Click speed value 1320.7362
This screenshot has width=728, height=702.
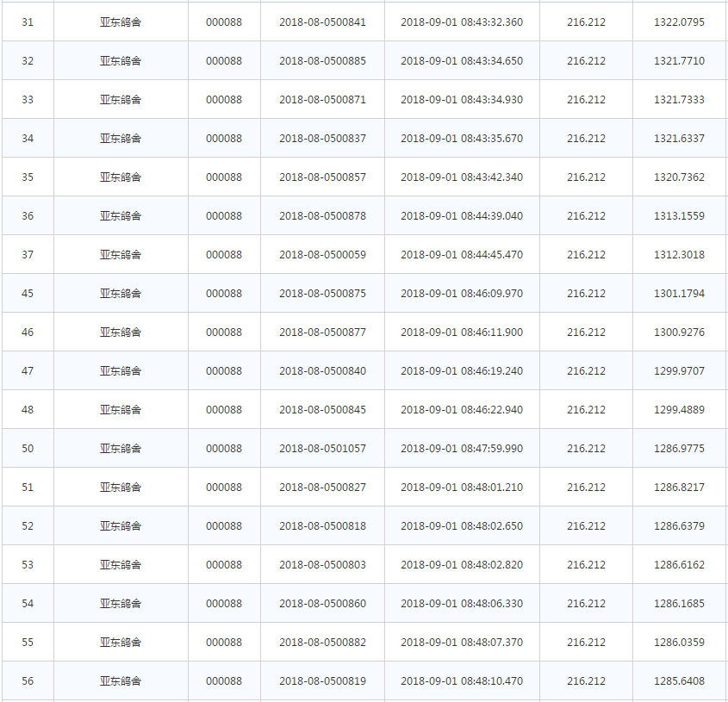pos(679,177)
